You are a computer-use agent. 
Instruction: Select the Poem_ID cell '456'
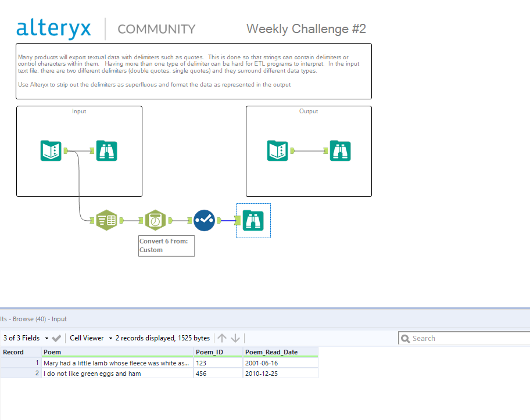[218, 374]
